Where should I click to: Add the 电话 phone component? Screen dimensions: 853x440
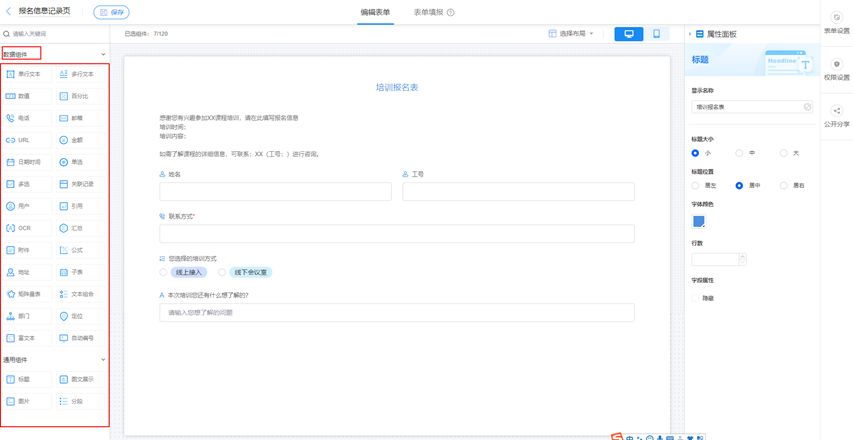(x=27, y=118)
